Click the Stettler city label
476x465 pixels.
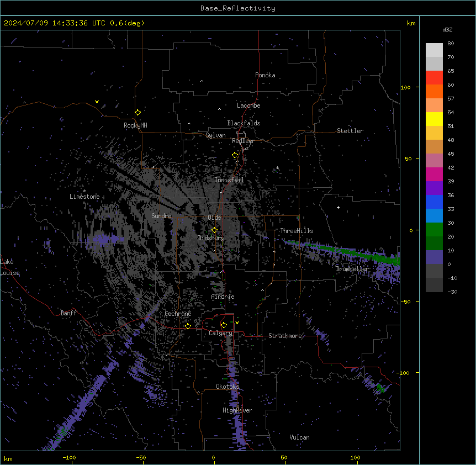pos(350,131)
